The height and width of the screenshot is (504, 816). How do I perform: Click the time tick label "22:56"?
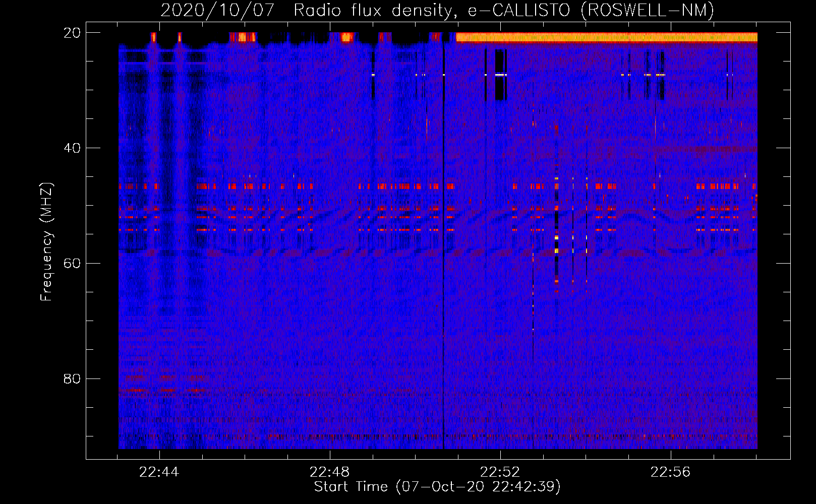point(670,472)
